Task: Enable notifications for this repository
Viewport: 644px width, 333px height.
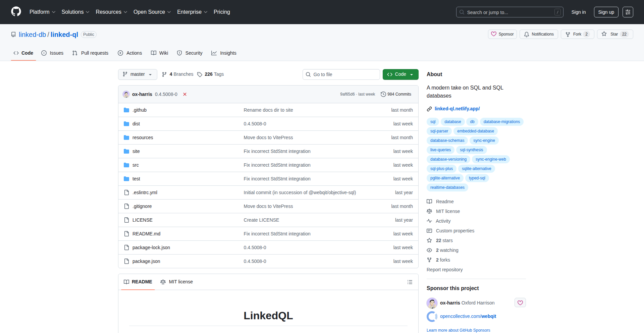Action: tap(538, 34)
